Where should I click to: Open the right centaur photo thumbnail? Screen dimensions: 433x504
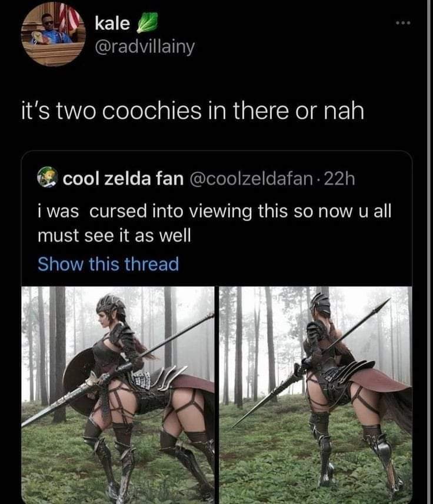click(x=315, y=395)
